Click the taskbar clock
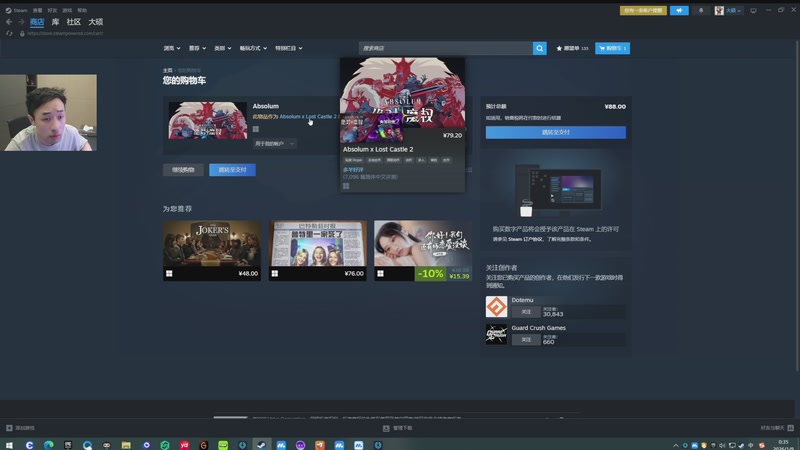This screenshot has width=800, height=450. (784, 445)
